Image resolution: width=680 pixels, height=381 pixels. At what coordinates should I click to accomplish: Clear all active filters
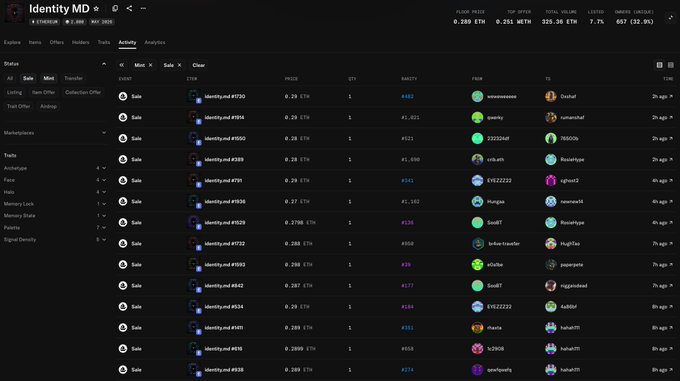199,65
